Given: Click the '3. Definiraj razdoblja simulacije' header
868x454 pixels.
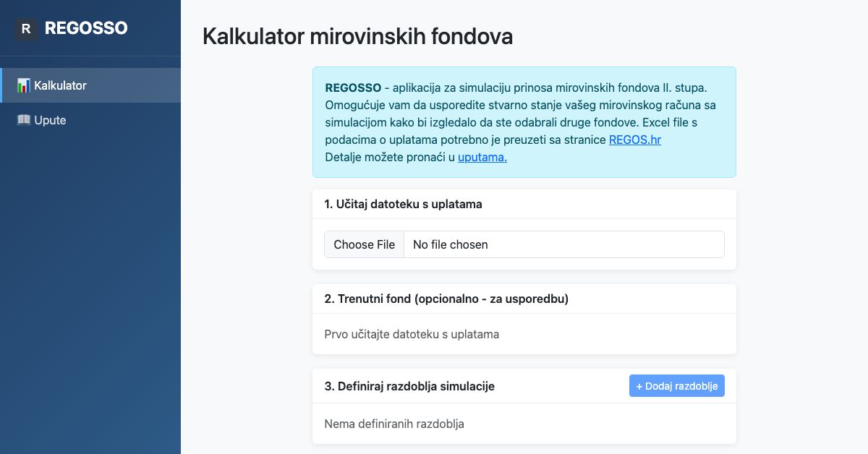Looking at the screenshot, I should (x=409, y=386).
